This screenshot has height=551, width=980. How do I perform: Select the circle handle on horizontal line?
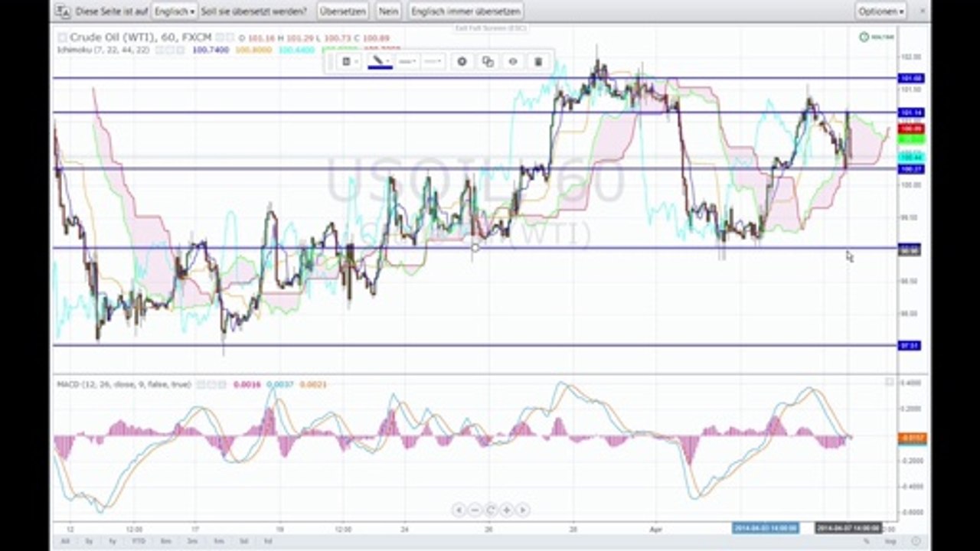point(475,247)
